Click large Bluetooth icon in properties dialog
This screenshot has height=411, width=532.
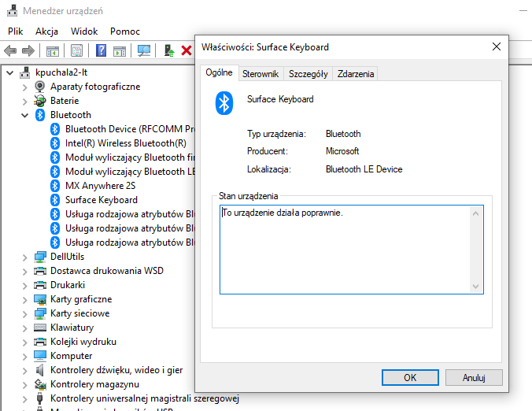[x=224, y=103]
